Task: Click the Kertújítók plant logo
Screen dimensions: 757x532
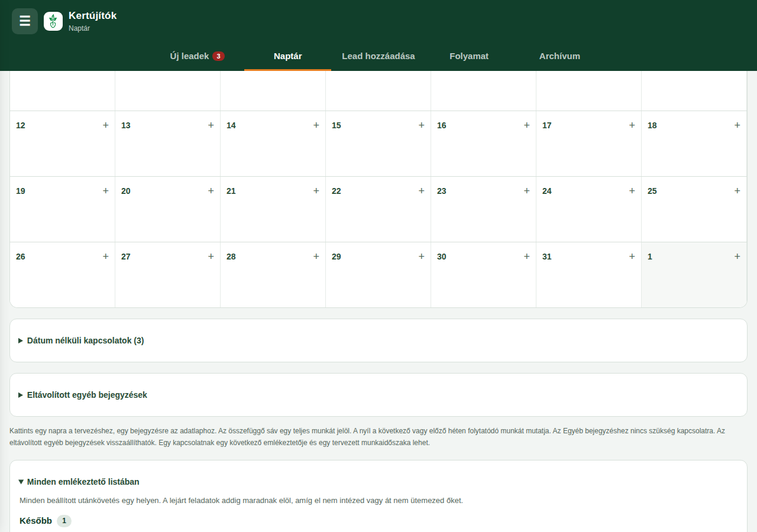Action: pyautogui.click(x=53, y=21)
